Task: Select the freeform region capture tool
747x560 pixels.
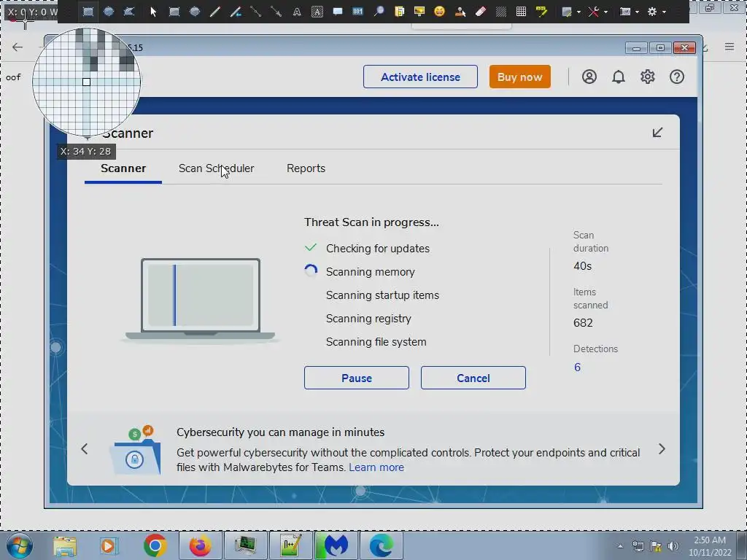Action: click(x=128, y=12)
